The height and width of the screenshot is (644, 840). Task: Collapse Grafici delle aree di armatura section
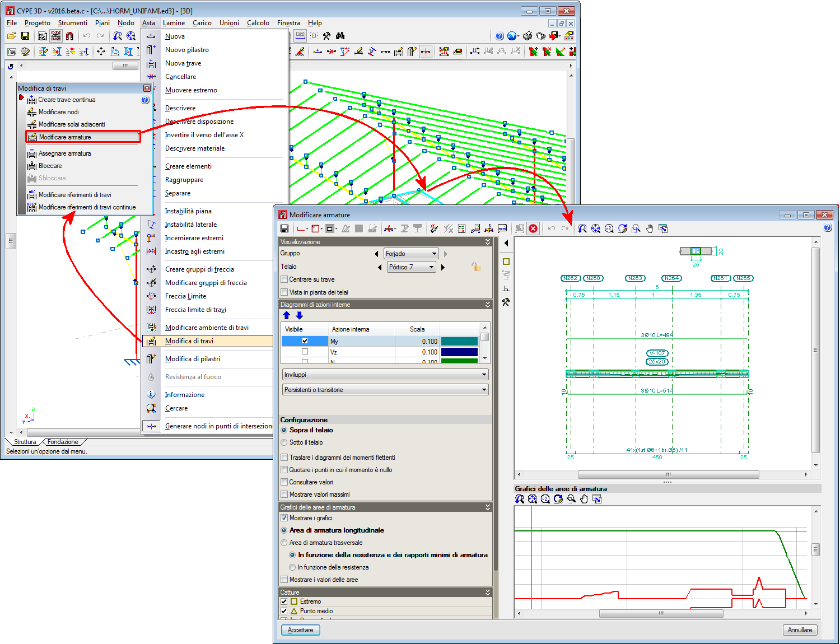pyautogui.click(x=488, y=507)
